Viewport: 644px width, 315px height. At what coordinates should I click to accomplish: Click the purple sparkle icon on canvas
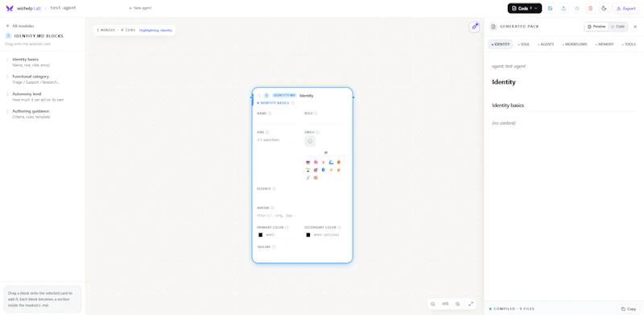click(474, 27)
